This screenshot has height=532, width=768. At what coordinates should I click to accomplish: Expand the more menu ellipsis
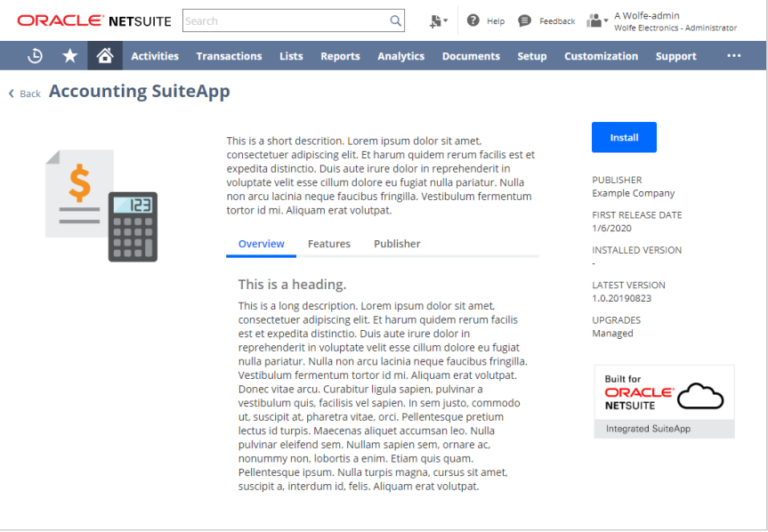pos(733,56)
